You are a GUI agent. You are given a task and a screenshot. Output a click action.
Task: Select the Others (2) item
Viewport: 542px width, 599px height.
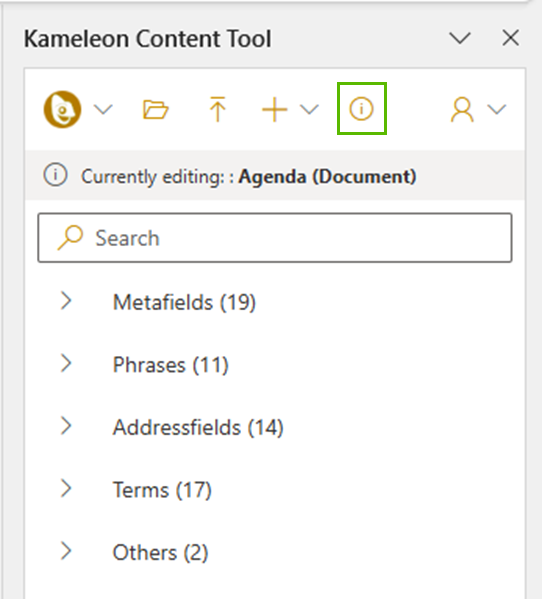click(160, 553)
